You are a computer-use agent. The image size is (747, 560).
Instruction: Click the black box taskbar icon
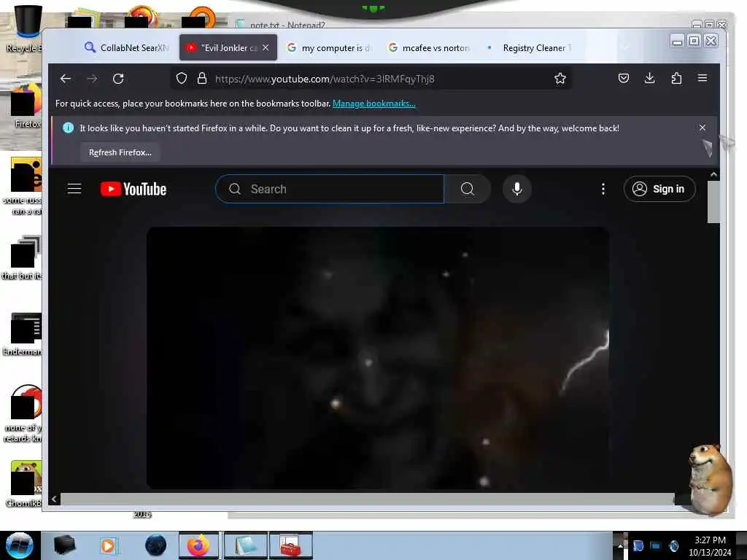pos(64,545)
